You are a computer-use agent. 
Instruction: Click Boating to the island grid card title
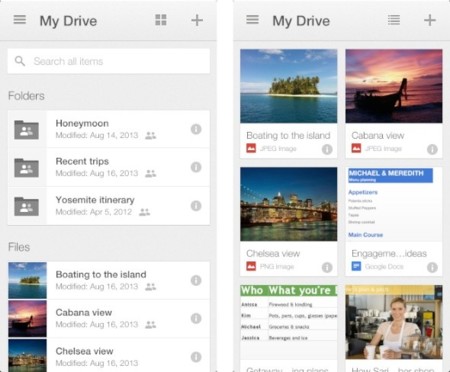pyautogui.click(x=288, y=135)
